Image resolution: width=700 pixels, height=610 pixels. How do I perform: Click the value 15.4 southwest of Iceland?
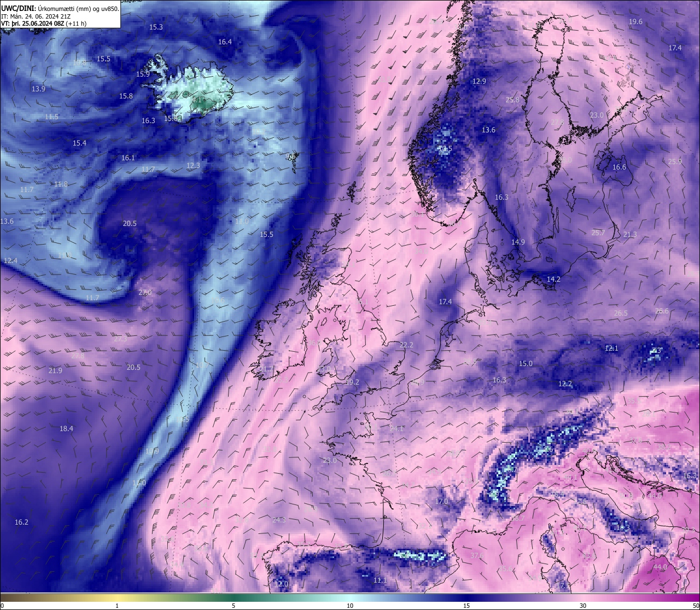[79, 143]
